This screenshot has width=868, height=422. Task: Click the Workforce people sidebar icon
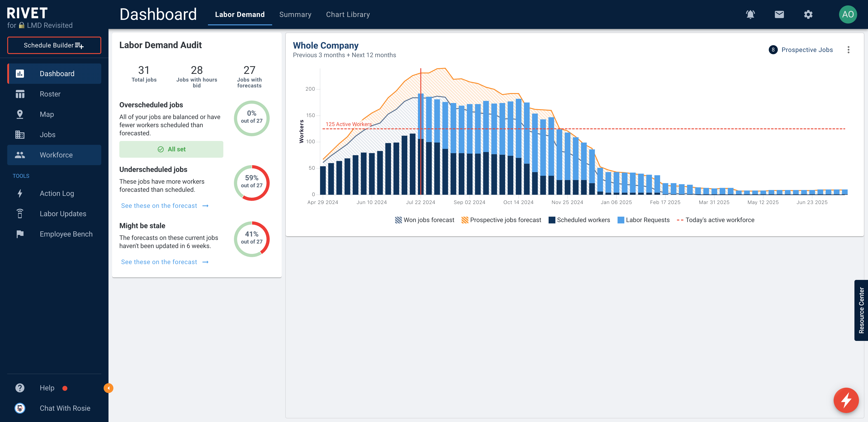tap(20, 155)
